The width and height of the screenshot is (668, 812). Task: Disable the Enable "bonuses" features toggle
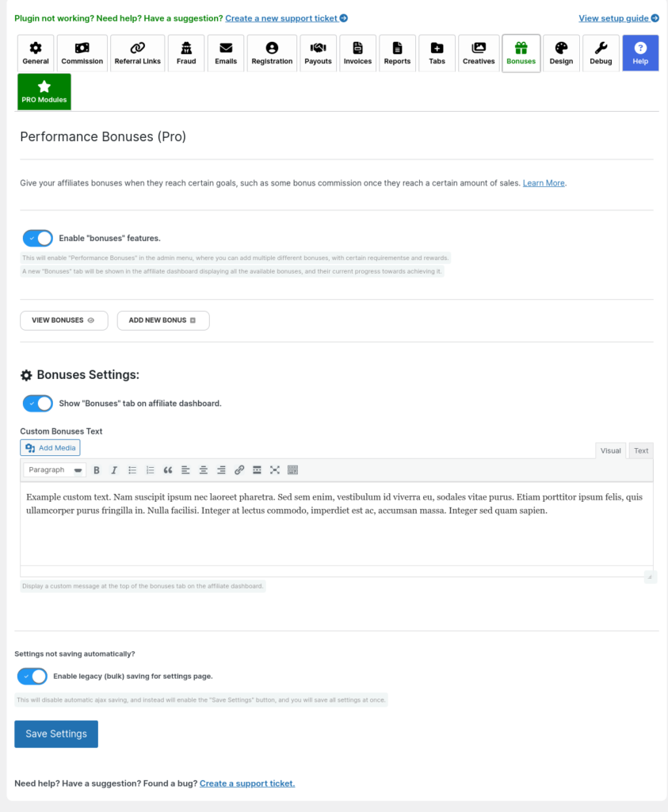[x=38, y=238]
